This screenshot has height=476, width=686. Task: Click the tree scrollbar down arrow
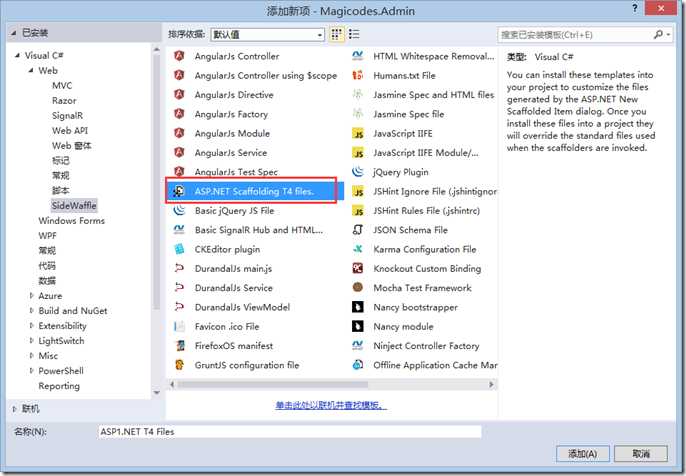point(156,393)
